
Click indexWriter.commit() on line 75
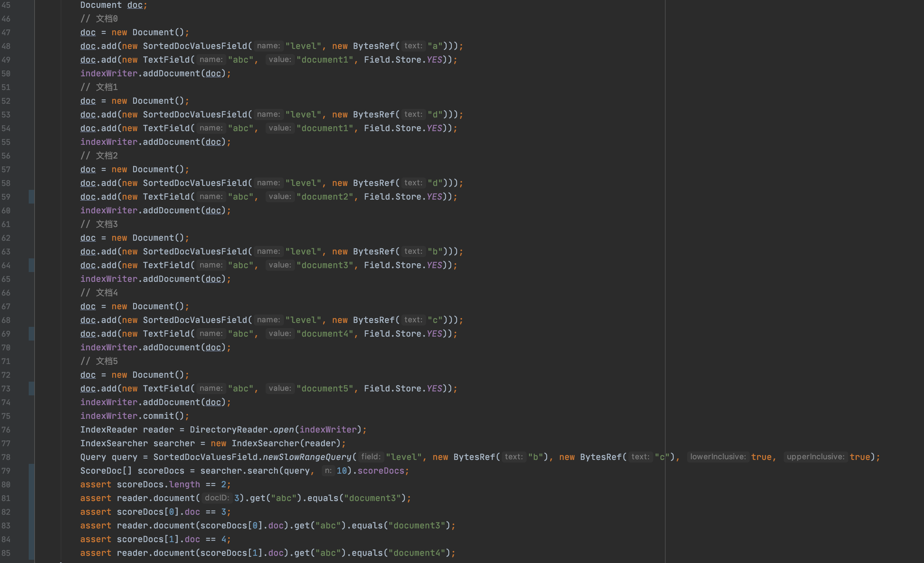132,416
